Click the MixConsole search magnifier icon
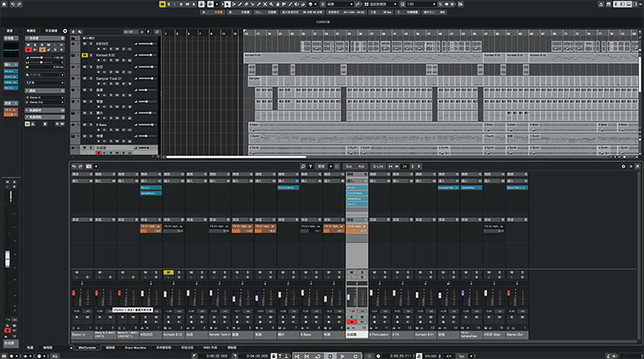644x359 pixels. [x=303, y=167]
